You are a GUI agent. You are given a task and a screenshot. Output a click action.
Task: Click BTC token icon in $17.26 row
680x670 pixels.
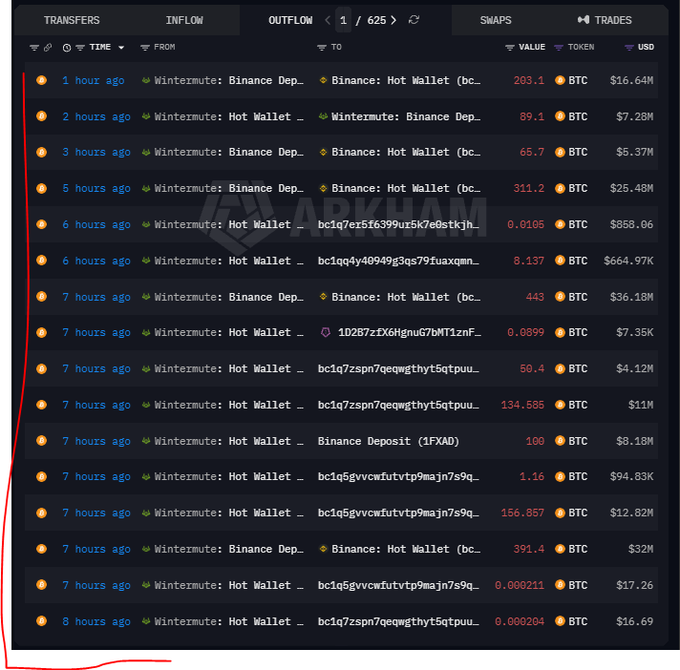560,585
